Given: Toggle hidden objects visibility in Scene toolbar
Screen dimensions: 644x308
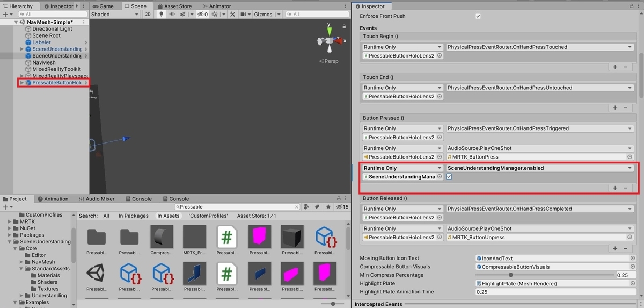Looking at the screenshot, I should pyautogui.click(x=202, y=15).
